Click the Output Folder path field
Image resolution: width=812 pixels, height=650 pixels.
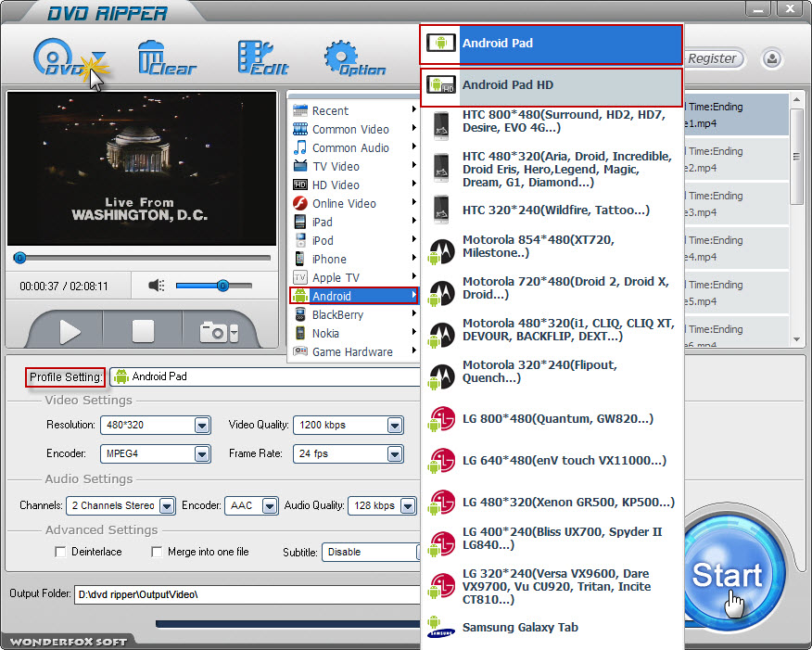(247, 594)
